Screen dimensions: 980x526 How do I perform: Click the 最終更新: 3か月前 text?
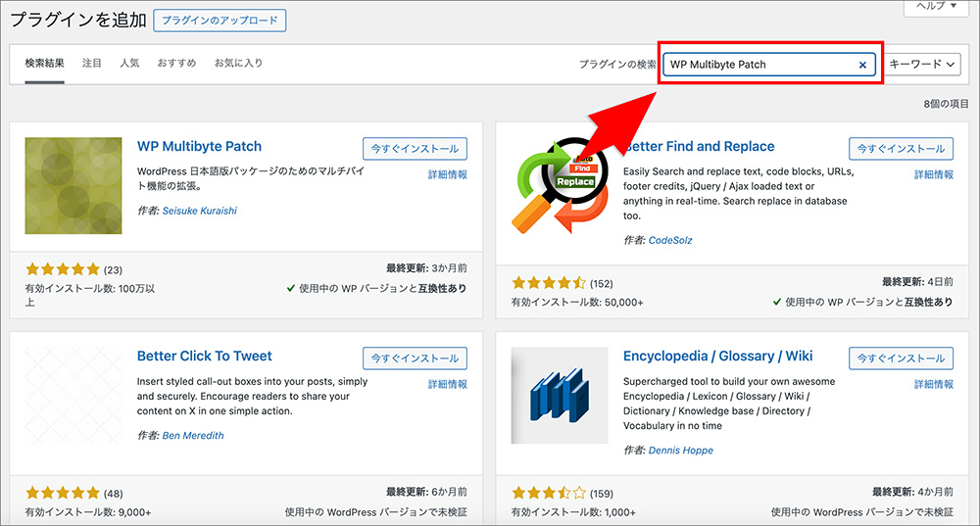tap(426, 268)
